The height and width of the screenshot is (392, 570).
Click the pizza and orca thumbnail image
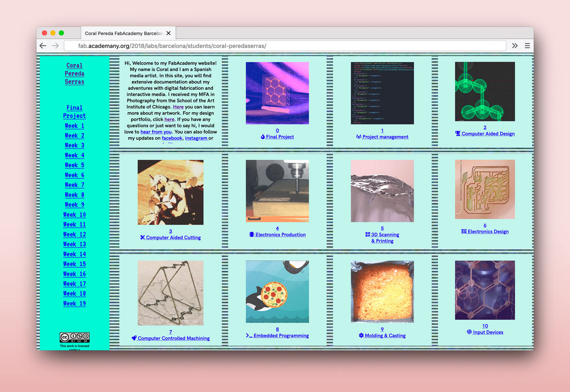[277, 292]
